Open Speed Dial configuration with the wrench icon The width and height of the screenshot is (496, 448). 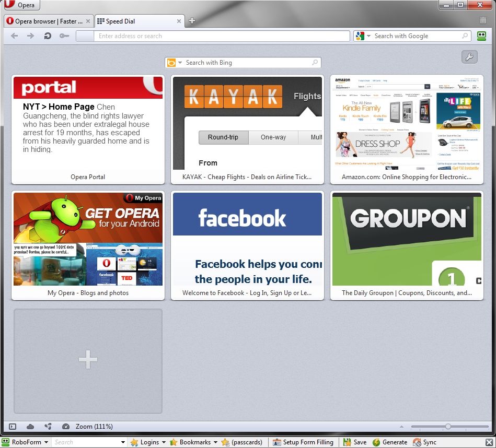pyautogui.click(x=469, y=57)
